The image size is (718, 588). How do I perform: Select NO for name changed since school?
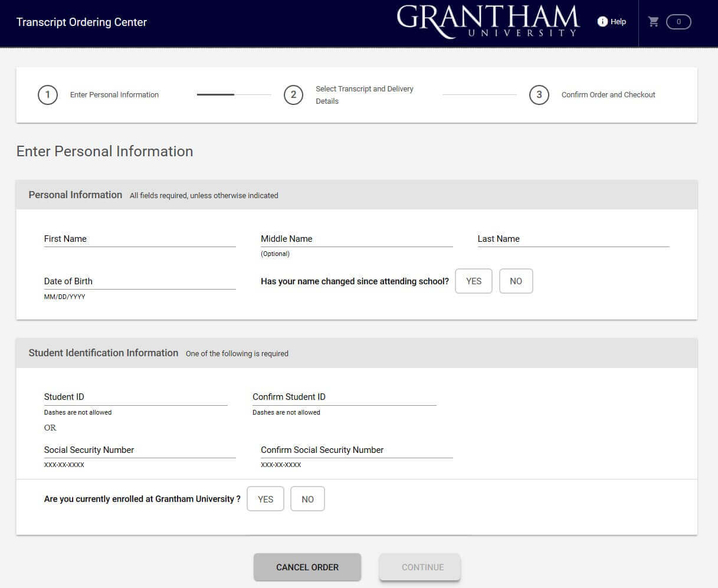[x=516, y=281]
